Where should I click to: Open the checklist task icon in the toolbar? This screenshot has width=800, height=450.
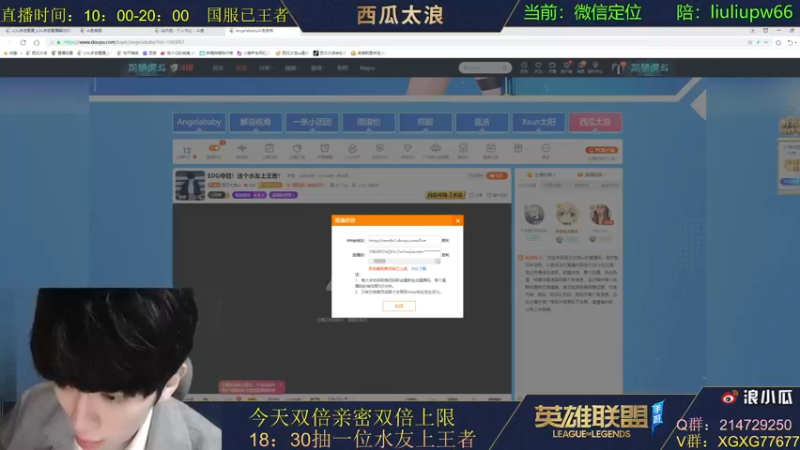(269, 148)
